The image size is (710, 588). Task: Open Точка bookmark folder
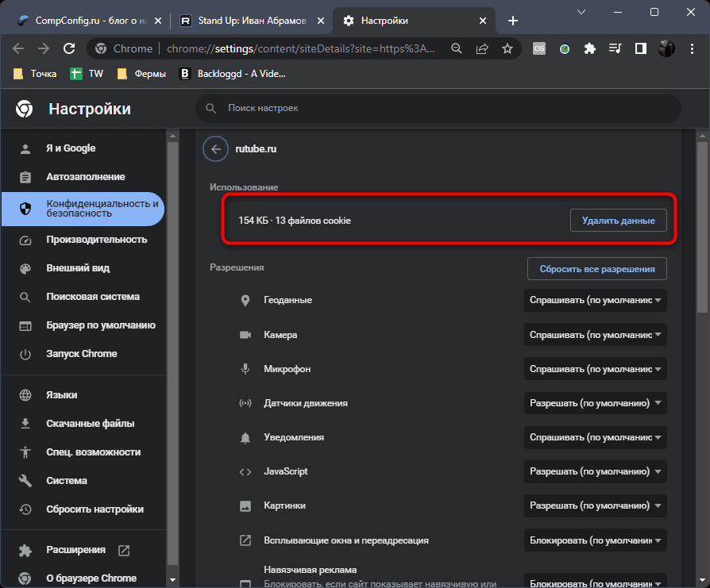pyautogui.click(x=35, y=74)
